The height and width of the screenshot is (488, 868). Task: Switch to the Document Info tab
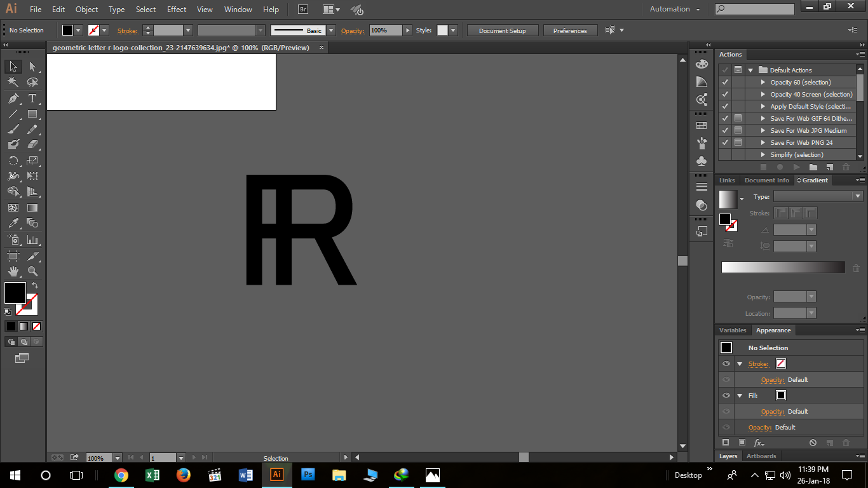(x=766, y=180)
